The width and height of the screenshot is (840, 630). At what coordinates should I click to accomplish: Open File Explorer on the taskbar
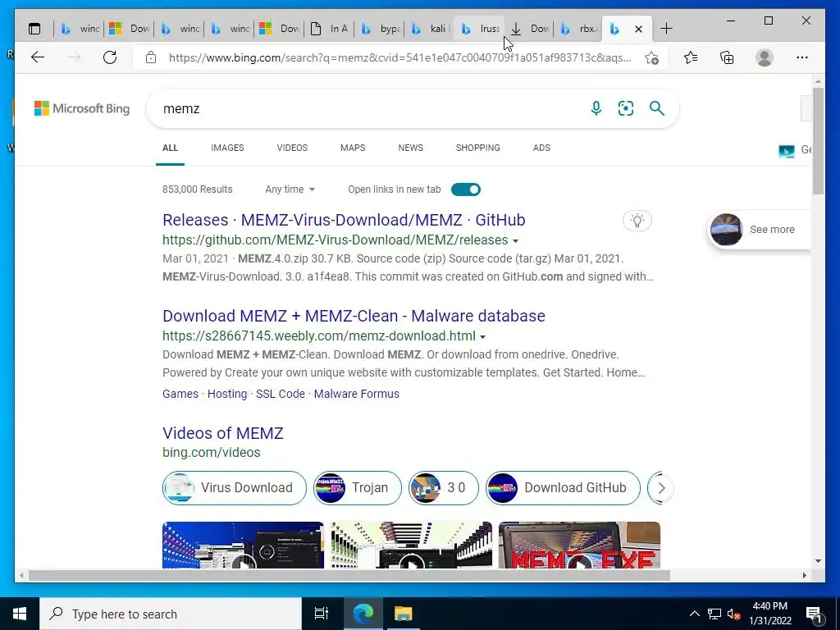click(403, 614)
